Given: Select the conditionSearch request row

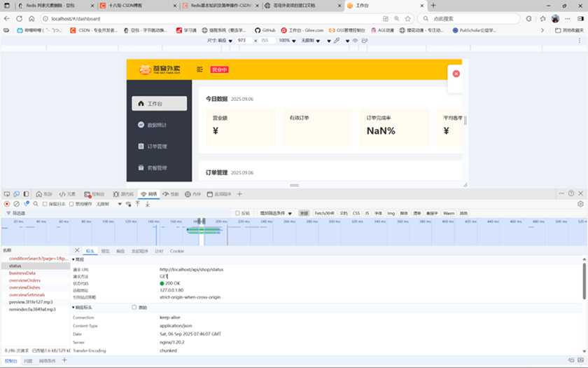Looking at the screenshot, I should pos(36,259).
